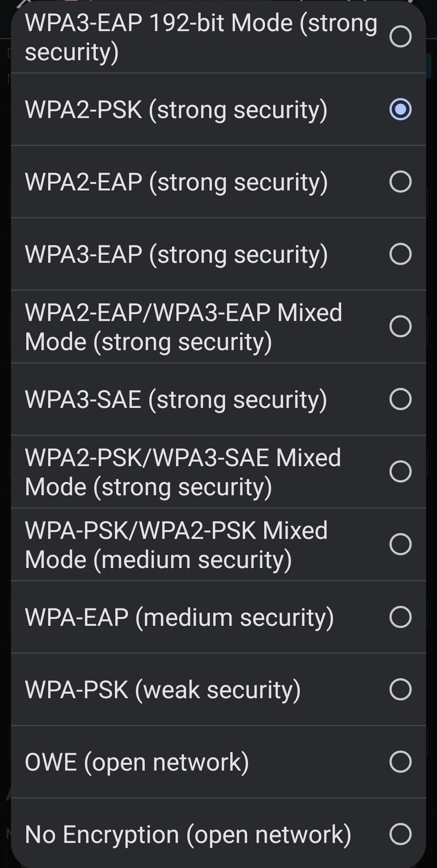Select WPA2-EAP strong security radio button
This screenshot has height=868, width=437.
[400, 182]
